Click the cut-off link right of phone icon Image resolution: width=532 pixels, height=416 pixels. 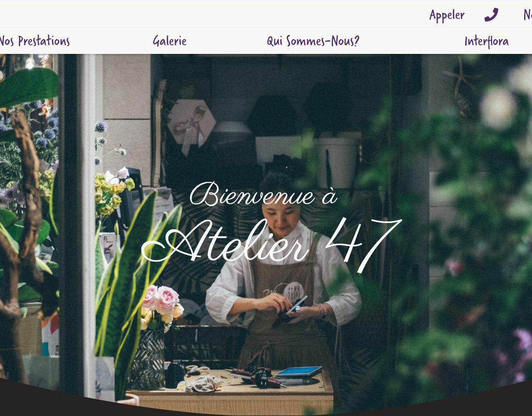click(527, 15)
